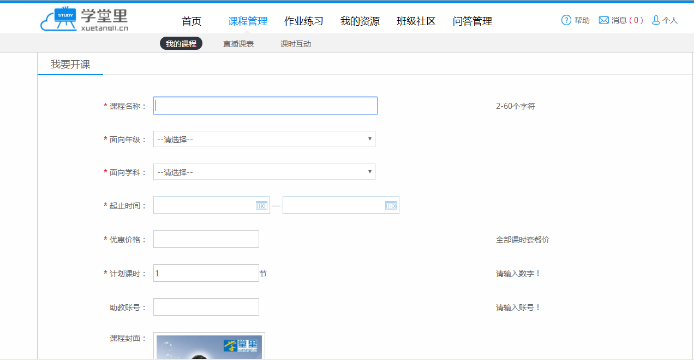Click the '请输入数字！' hint text

pyautogui.click(x=518, y=274)
